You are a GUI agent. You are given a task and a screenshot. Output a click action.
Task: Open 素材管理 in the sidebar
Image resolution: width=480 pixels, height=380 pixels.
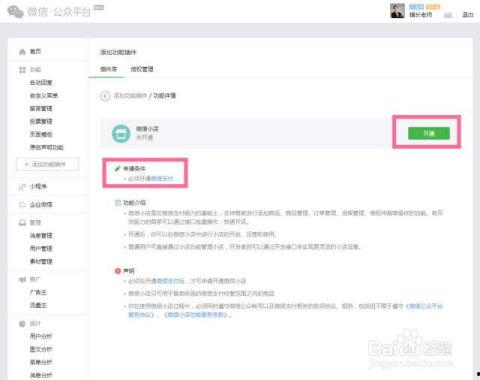pos(41,262)
